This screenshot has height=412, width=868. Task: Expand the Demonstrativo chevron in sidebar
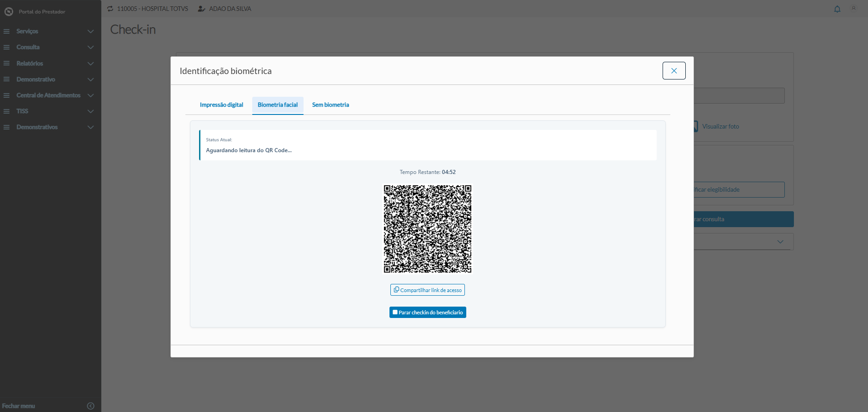[90, 79]
